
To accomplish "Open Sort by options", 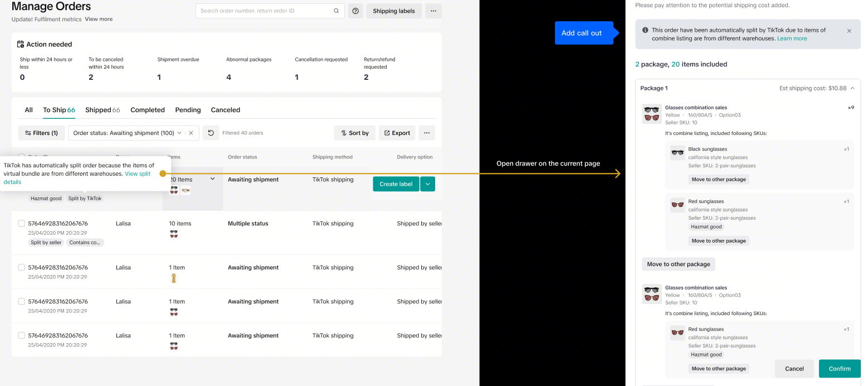I will coord(354,133).
